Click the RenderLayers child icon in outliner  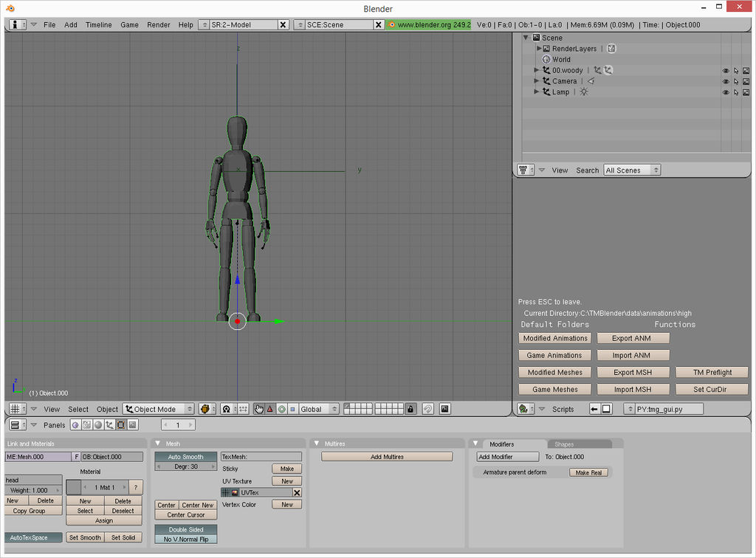click(x=611, y=48)
